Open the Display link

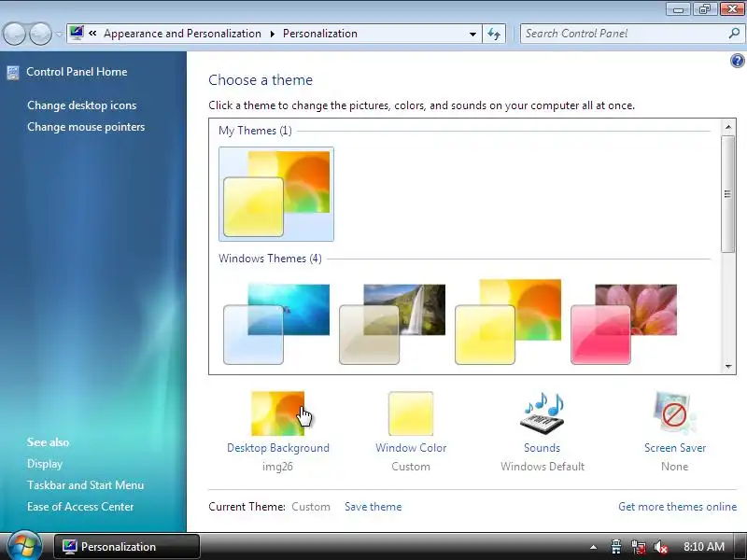45,464
